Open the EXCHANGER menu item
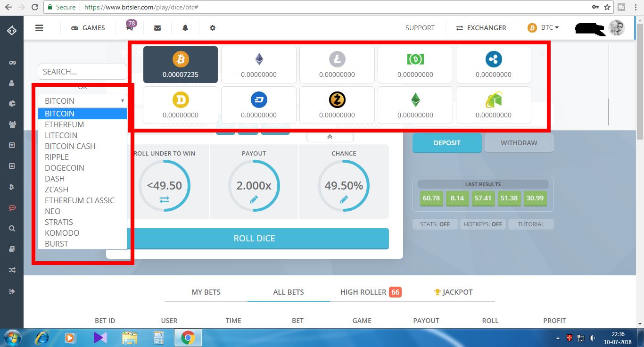644x347 pixels. point(481,28)
